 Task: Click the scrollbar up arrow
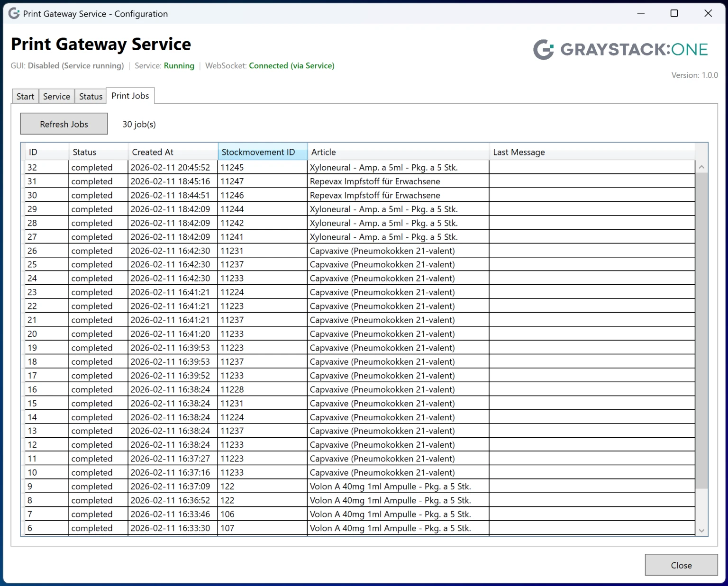pos(701,167)
